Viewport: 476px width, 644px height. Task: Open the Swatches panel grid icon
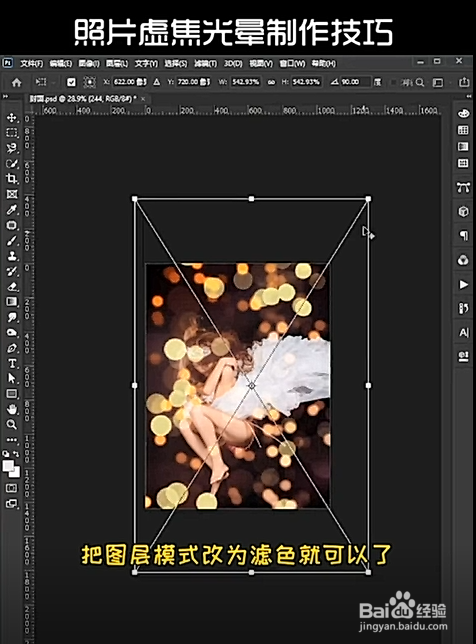463,130
